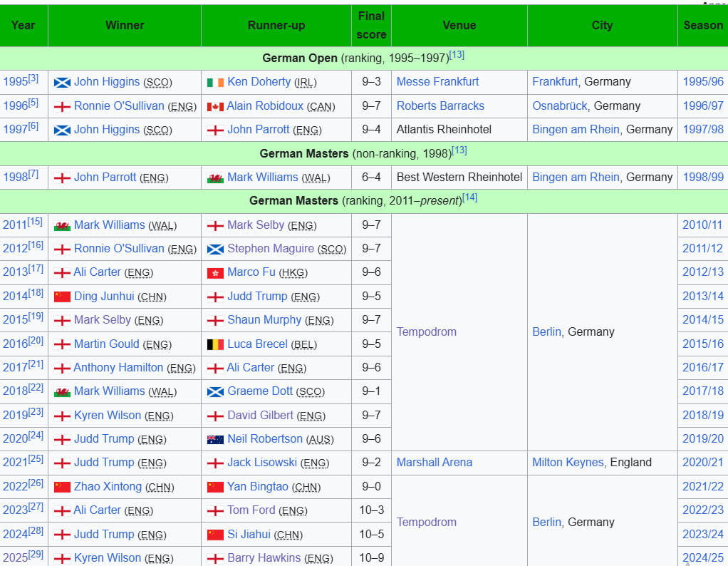Open the 2019/20 season link

[x=702, y=439]
